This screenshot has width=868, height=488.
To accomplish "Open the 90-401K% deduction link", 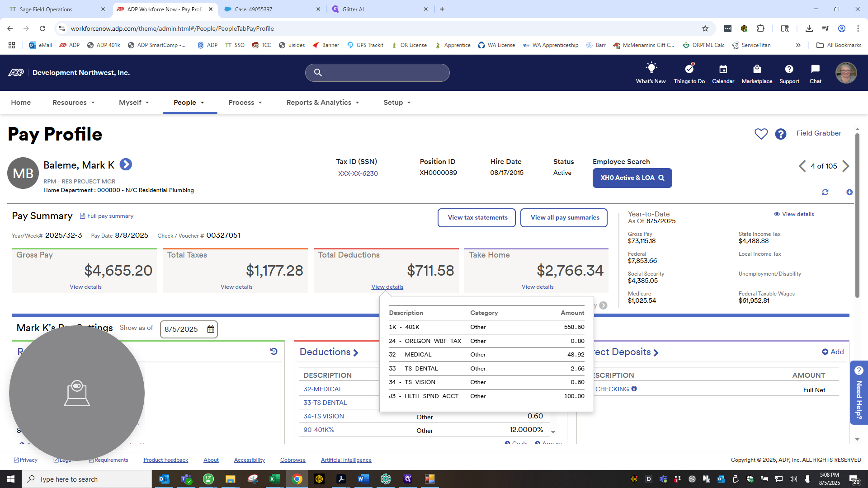I will [x=319, y=430].
